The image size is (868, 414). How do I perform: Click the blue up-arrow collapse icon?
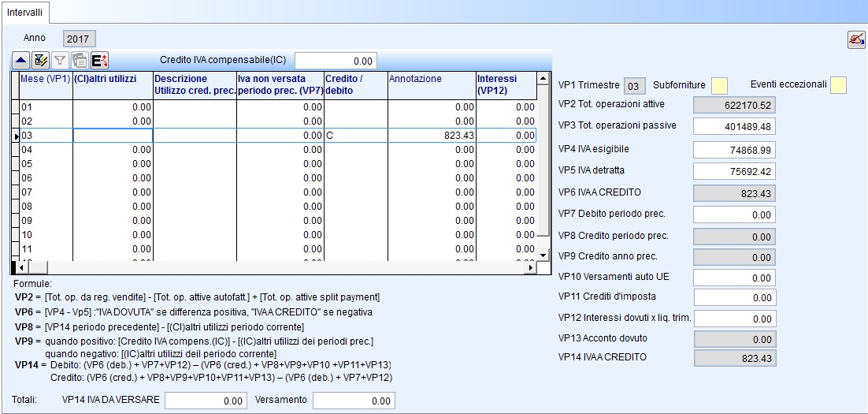[21, 61]
